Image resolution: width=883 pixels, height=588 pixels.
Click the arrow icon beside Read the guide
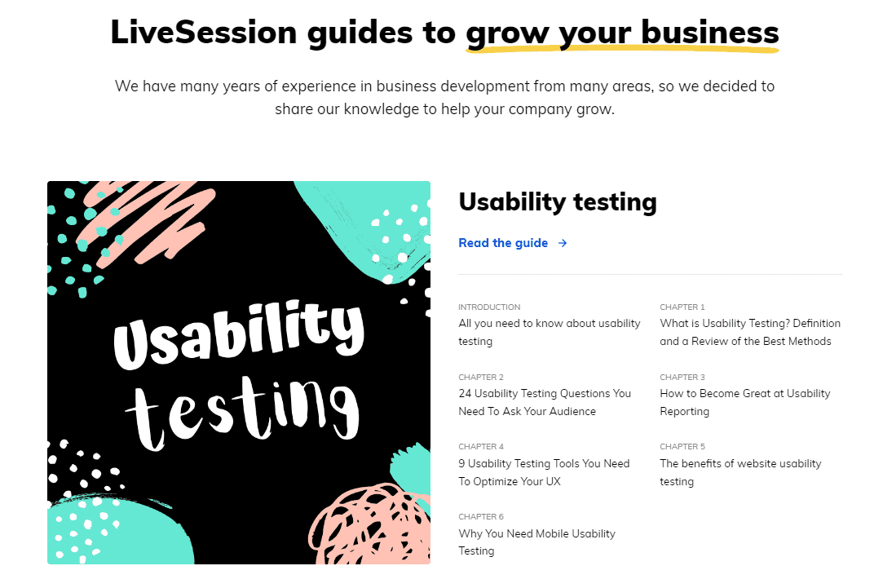point(563,243)
